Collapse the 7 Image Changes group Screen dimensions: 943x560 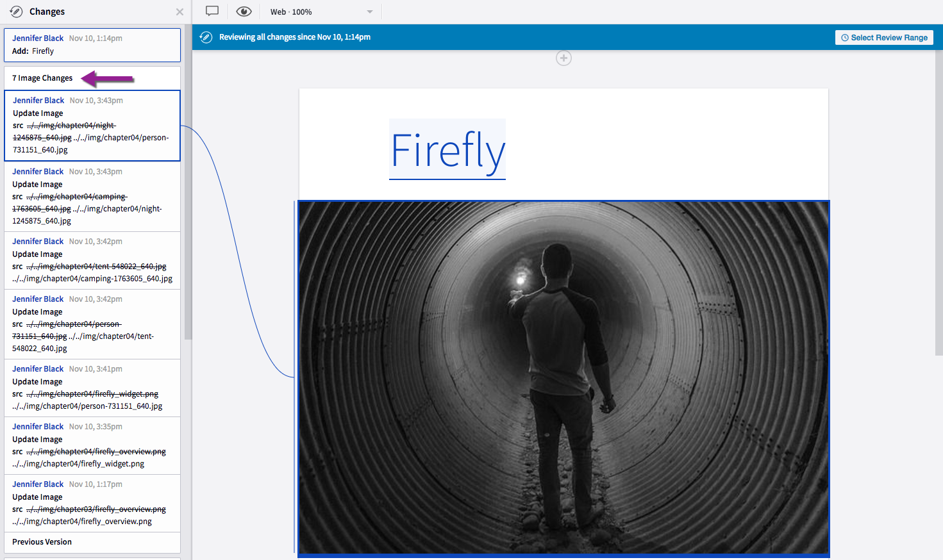43,78
